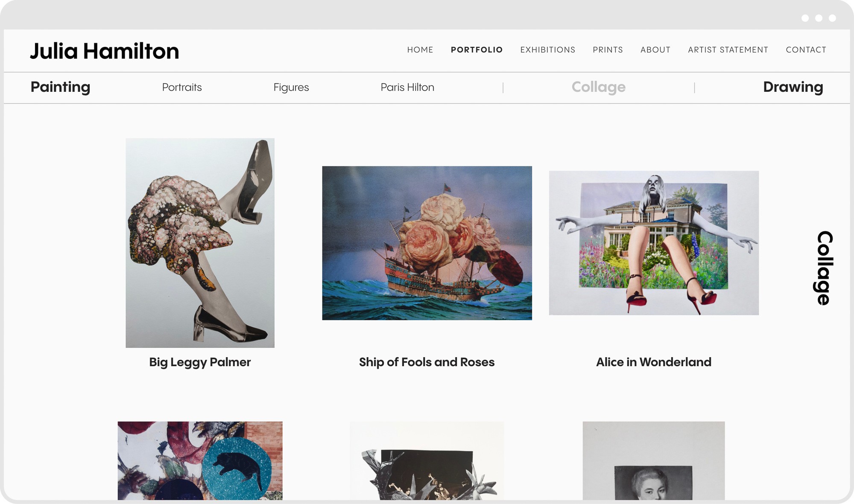Viewport: 854px width, 504px height.
Task: Open the grayscale portrait collage thumbnail
Action: pyautogui.click(x=654, y=460)
